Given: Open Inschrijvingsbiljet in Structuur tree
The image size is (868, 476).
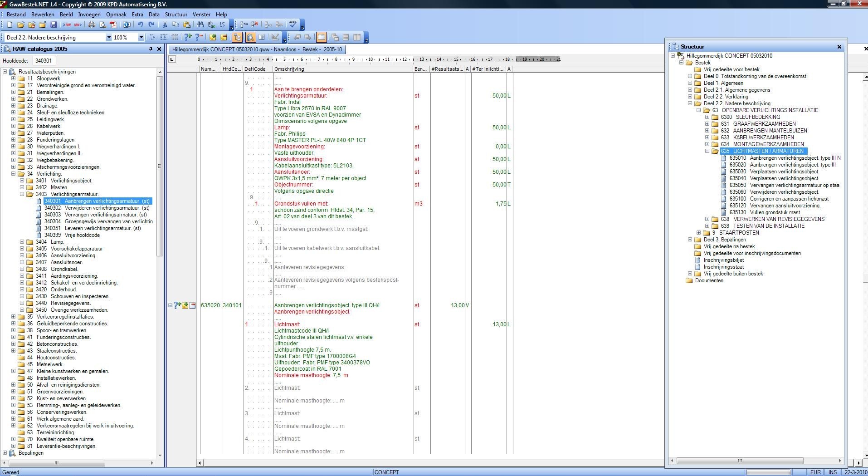Looking at the screenshot, I should tap(723, 260).
